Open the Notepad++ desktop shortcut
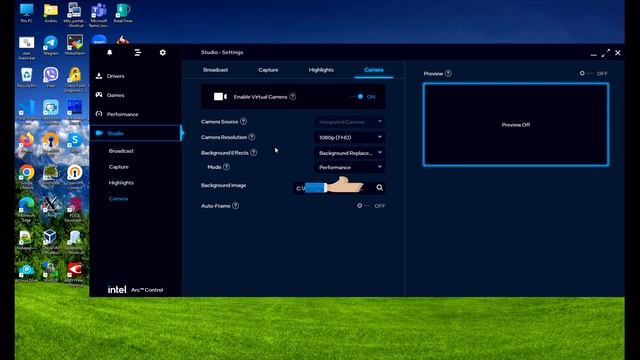 27,240
